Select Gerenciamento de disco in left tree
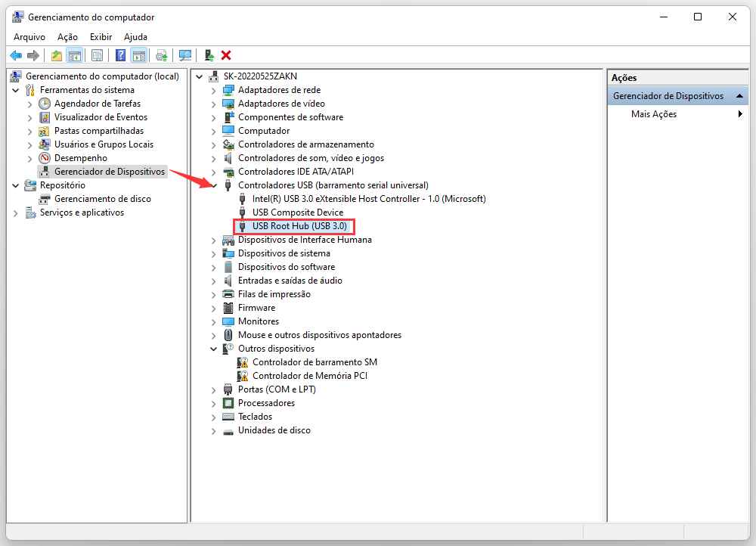The image size is (756, 546). (102, 199)
